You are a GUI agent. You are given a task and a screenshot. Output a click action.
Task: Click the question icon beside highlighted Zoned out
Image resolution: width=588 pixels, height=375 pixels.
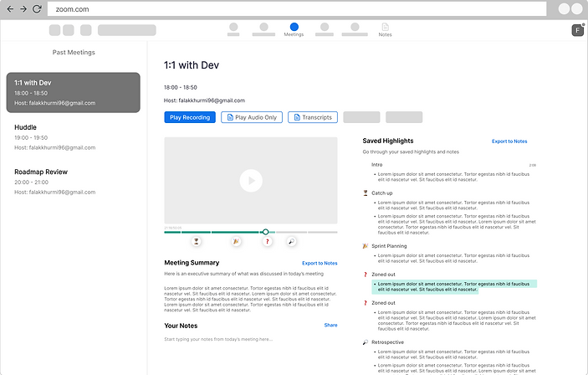(366, 275)
